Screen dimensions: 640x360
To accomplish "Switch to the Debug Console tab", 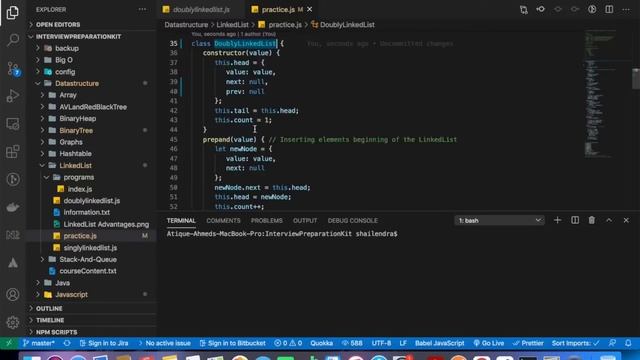I will click(353, 220).
